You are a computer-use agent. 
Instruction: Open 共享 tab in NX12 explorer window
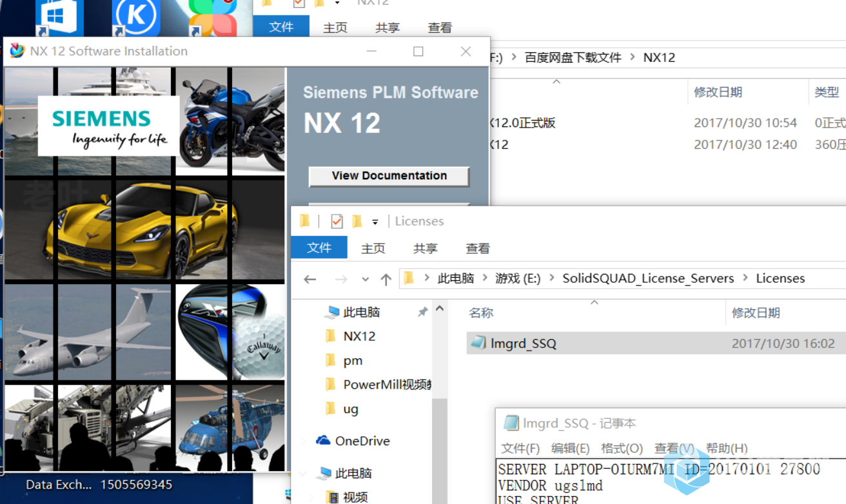click(x=388, y=28)
